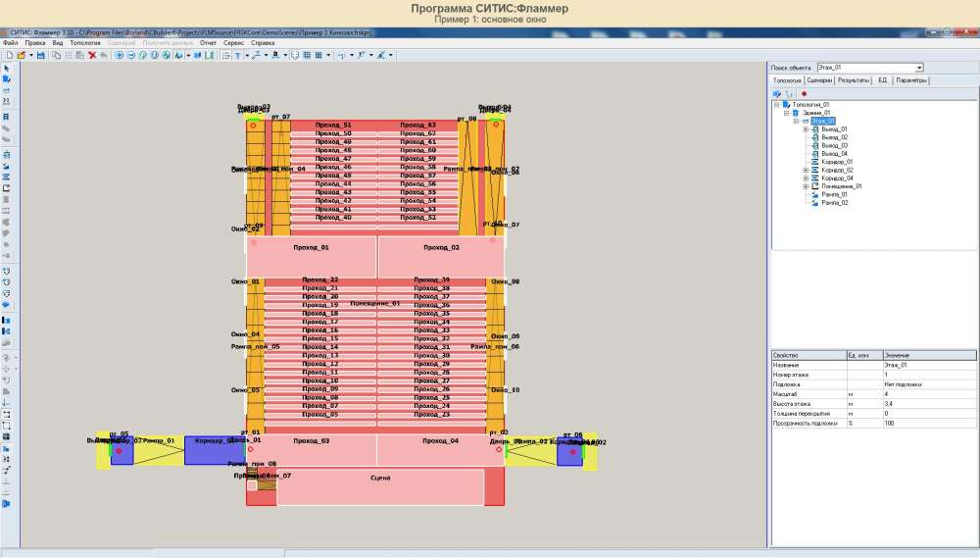
Task: Collapse the Здание_01 tree node
Action: [786, 113]
